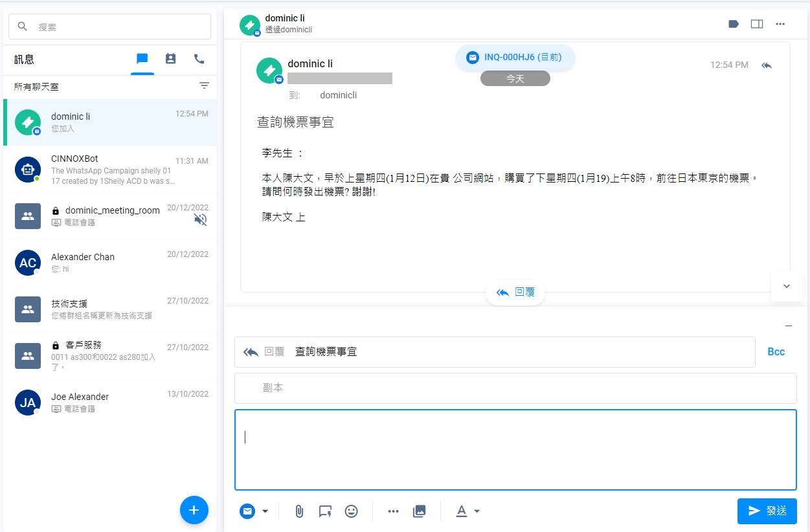Open the Alexander Chan conversation

109,262
